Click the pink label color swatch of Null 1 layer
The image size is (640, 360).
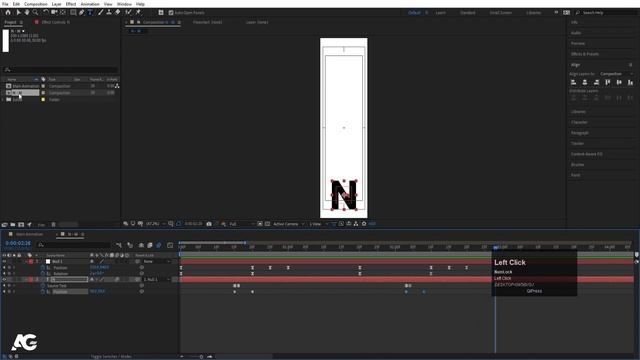(x=31, y=262)
